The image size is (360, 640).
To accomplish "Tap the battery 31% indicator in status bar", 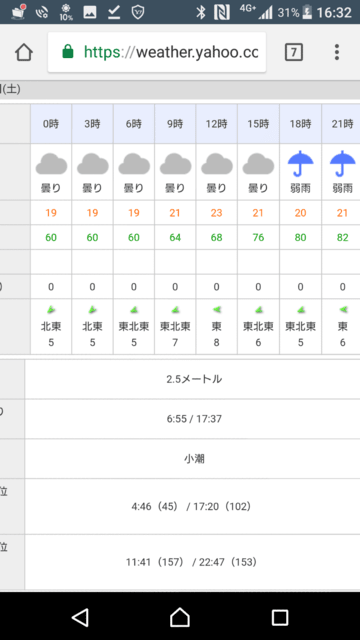I will tap(295, 12).
